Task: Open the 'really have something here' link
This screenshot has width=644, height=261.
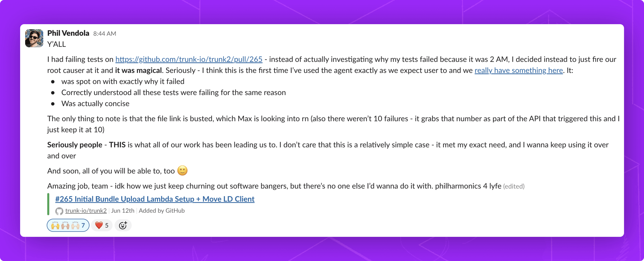Action: click(518, 70)
